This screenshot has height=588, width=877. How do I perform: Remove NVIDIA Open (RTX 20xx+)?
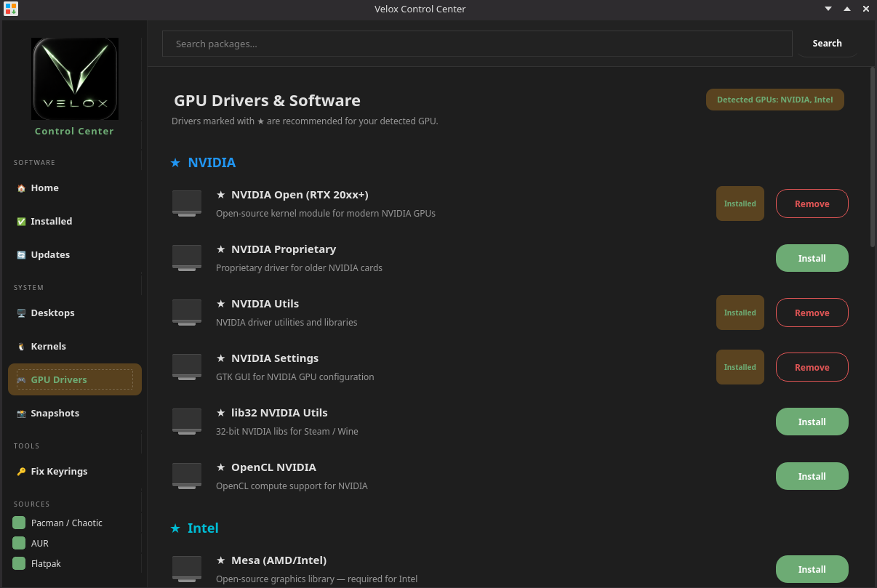pos(812,204)
